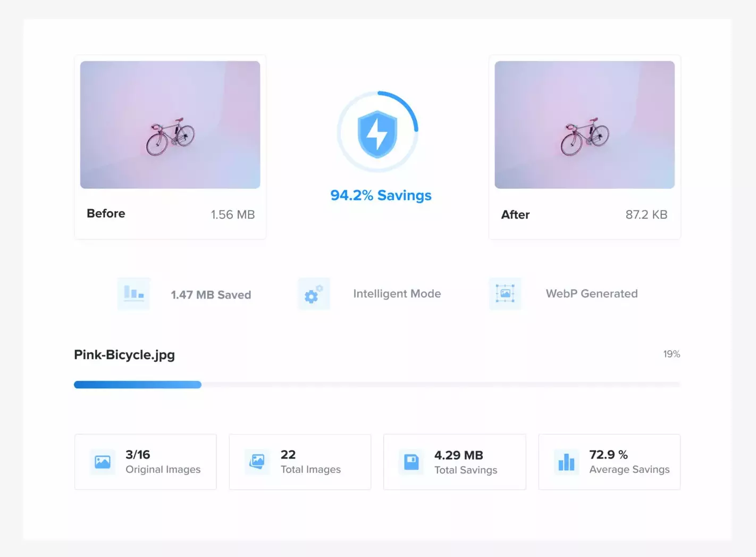Select the 72.9 % Average Savings card
756x557 pixels.
(x=609, y=462)
